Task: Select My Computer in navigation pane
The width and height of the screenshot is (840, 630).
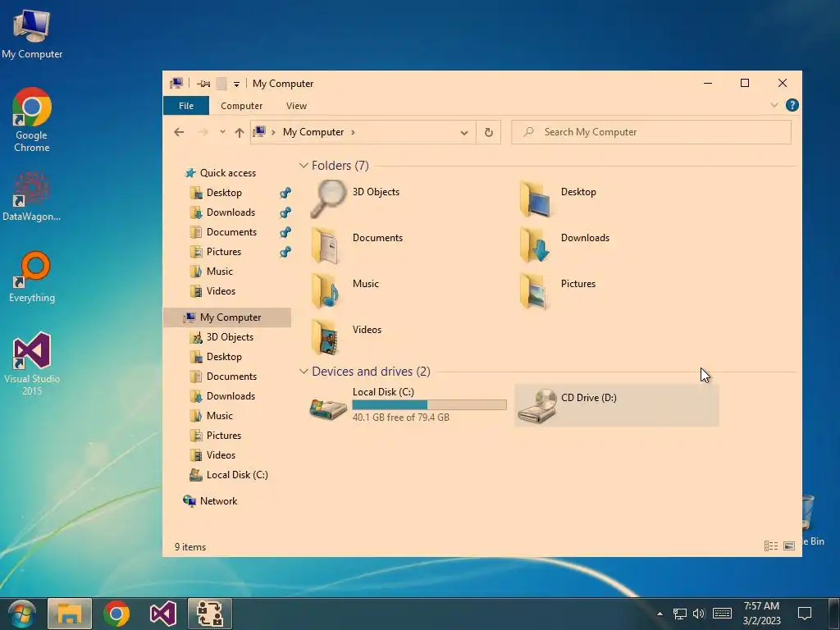Action: point(228,317)
